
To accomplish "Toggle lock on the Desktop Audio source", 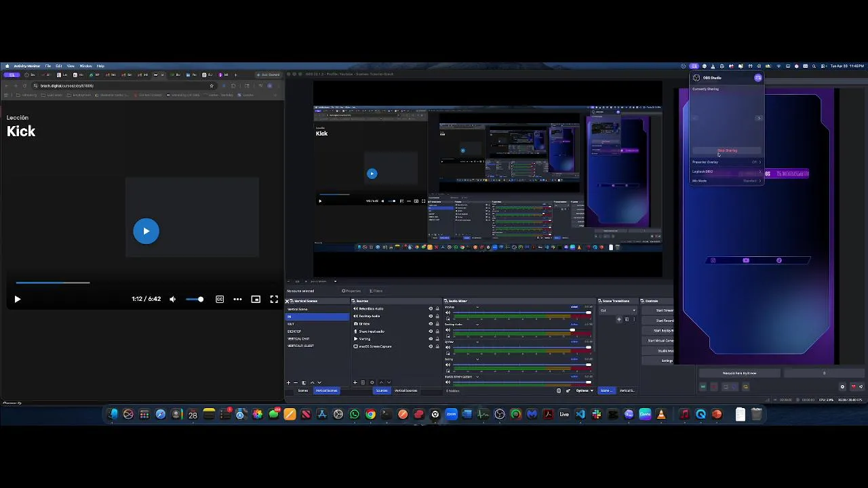I will coord(437,316).
